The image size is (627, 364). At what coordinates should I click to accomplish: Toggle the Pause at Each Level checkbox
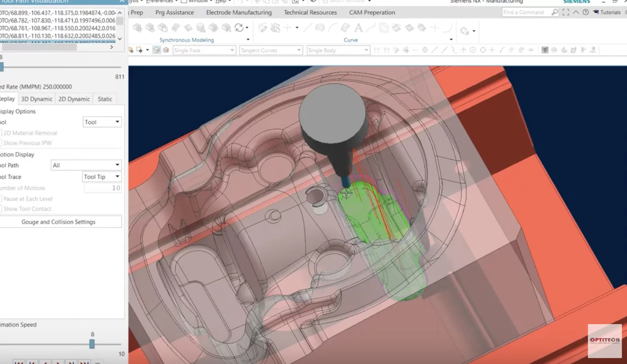(0, 199)
